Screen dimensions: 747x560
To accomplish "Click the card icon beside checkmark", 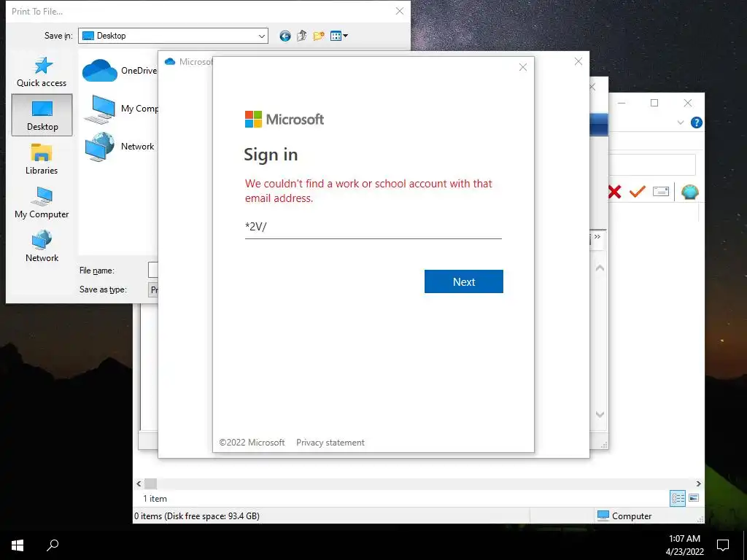I will pos(661,192).
